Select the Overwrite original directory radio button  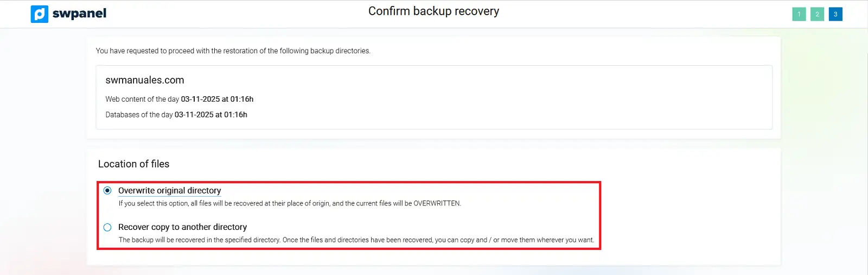[107, 190]
